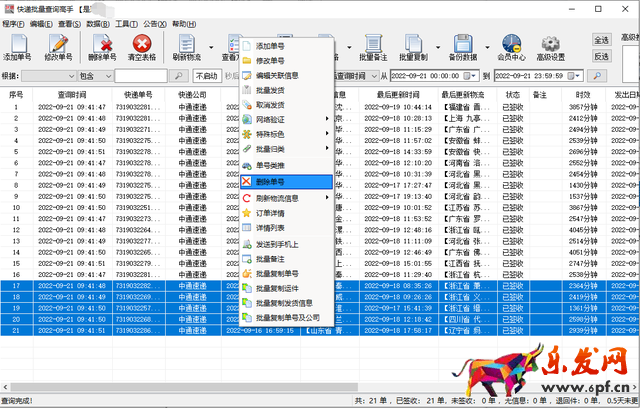This screenshot has width=640, height=408.
Task: Click the 全选 button
Action: coord(602,40)
